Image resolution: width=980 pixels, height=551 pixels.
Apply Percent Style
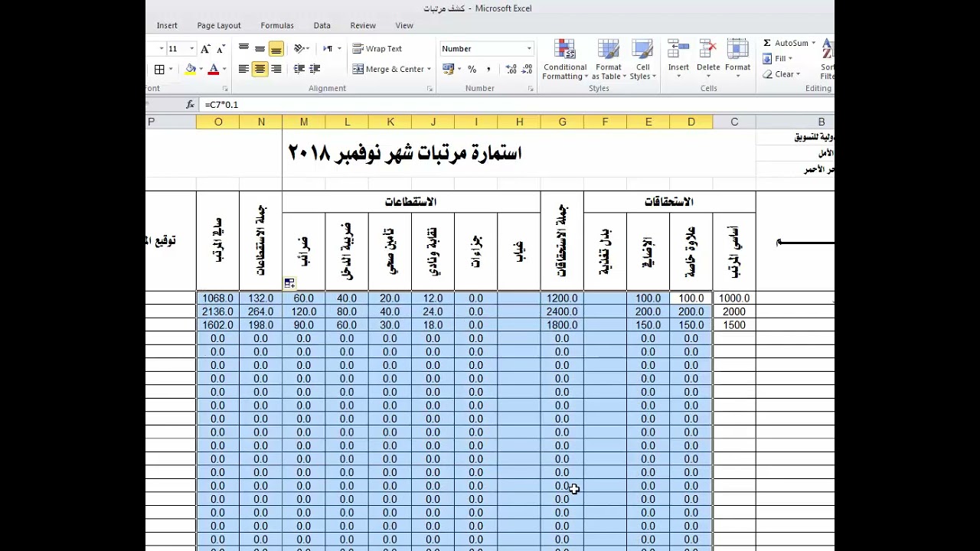(472, 69)
